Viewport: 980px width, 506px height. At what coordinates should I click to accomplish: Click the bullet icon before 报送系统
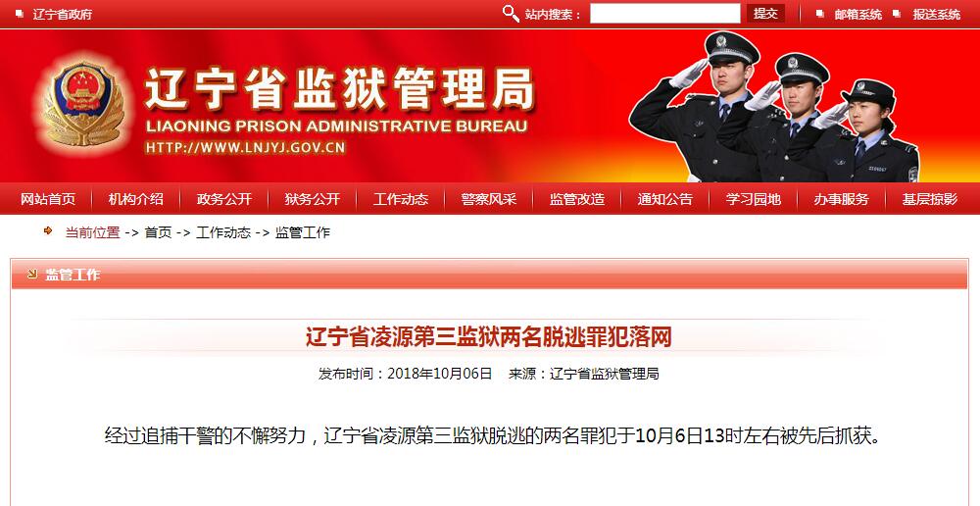point(897,13)
